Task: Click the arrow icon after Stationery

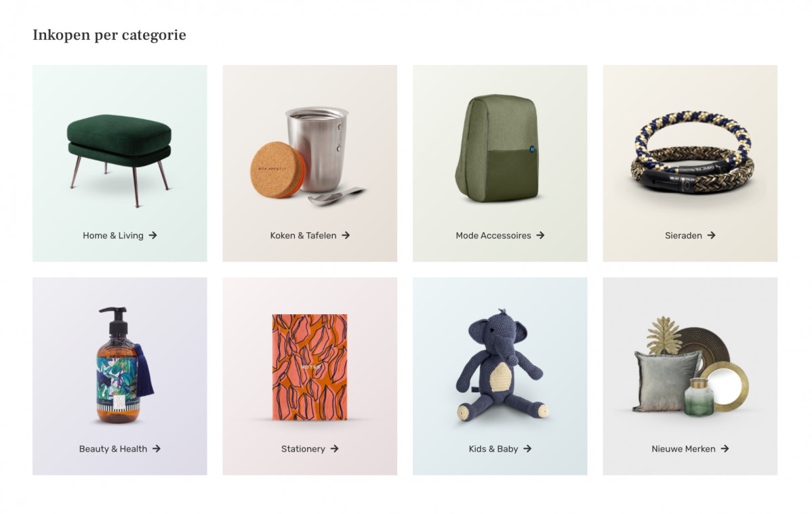Action: [x=335, y=449]
